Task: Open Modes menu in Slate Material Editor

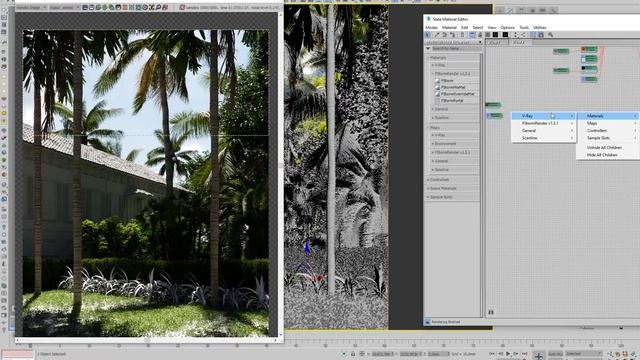Action: click(431, 27)
